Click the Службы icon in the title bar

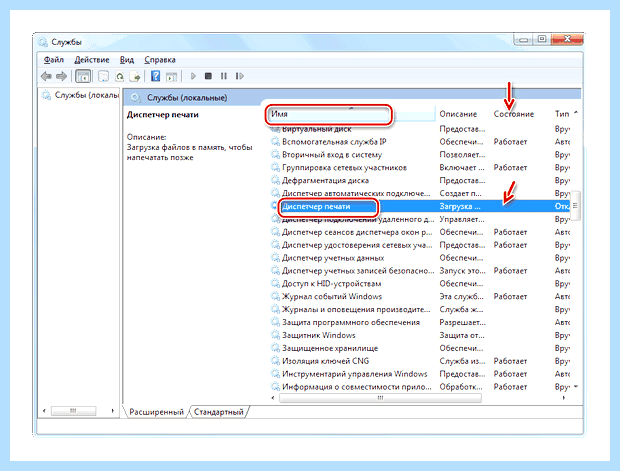click(x=43, y=42)
